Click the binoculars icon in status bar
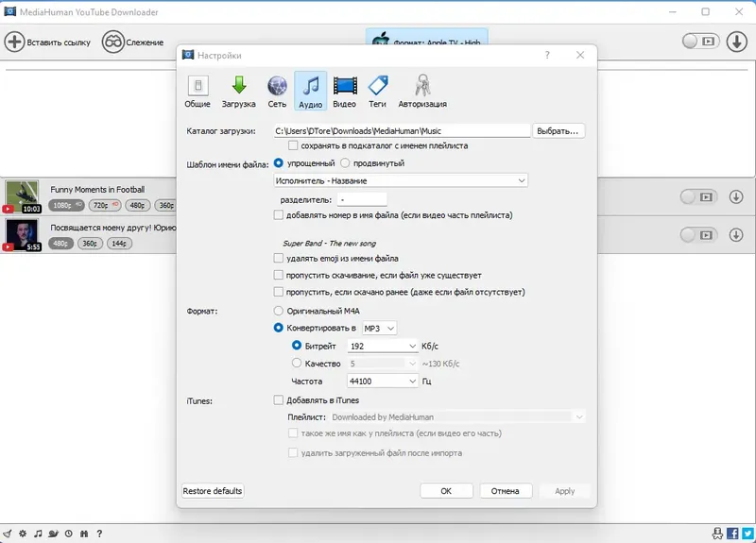Image resolution: width=756 pixels, height=543 pixels. [84, 534]
